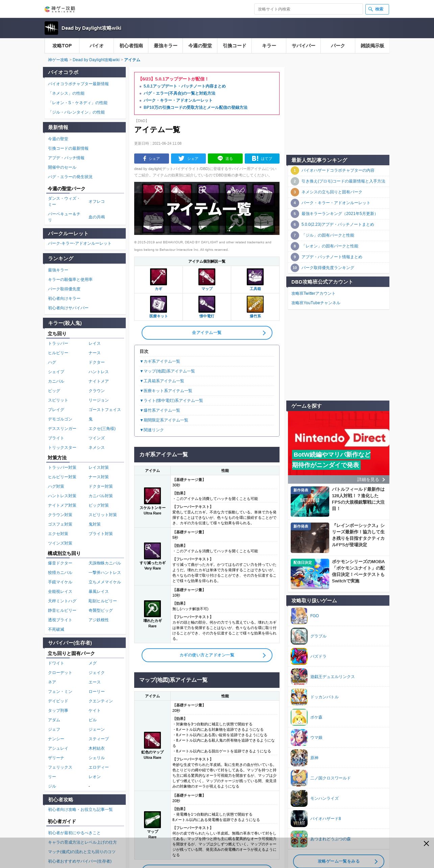This screenshot has height=868, width=434.
Task: Open the 懐中電灯 item icon
Action: 207,304
